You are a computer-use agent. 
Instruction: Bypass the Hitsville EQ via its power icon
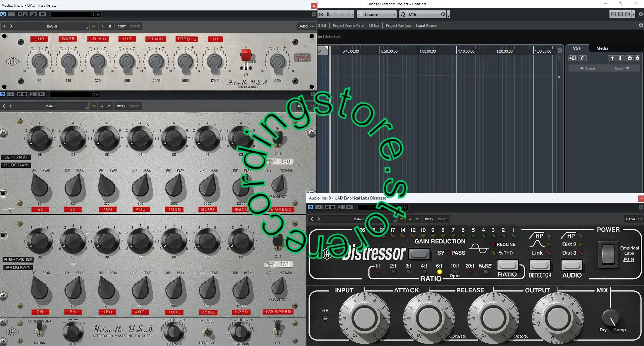(3, 14)
